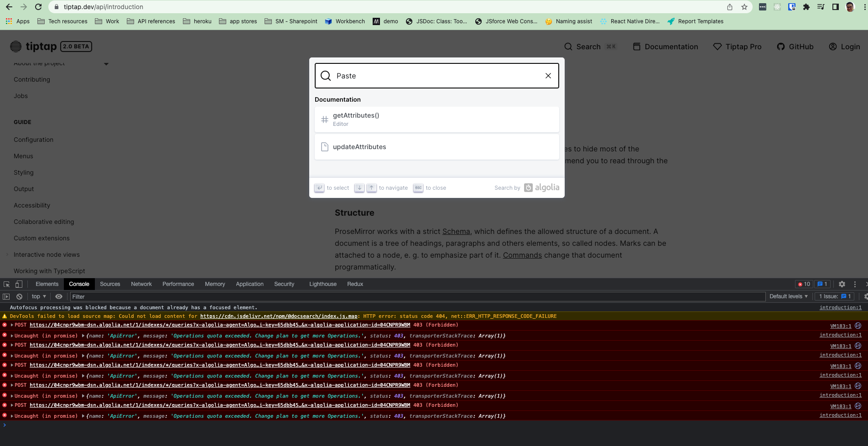The height and width of the screenshot is (446, 868).
Task: Open the Apps bookmark shortcut
Action: click(18, 21)
